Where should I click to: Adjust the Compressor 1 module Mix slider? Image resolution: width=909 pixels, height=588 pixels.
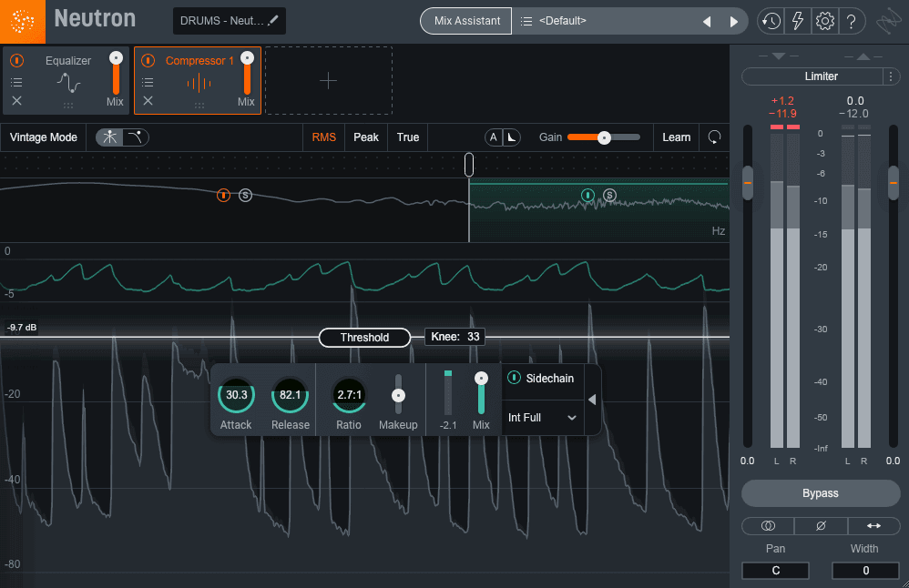point(247,74)
